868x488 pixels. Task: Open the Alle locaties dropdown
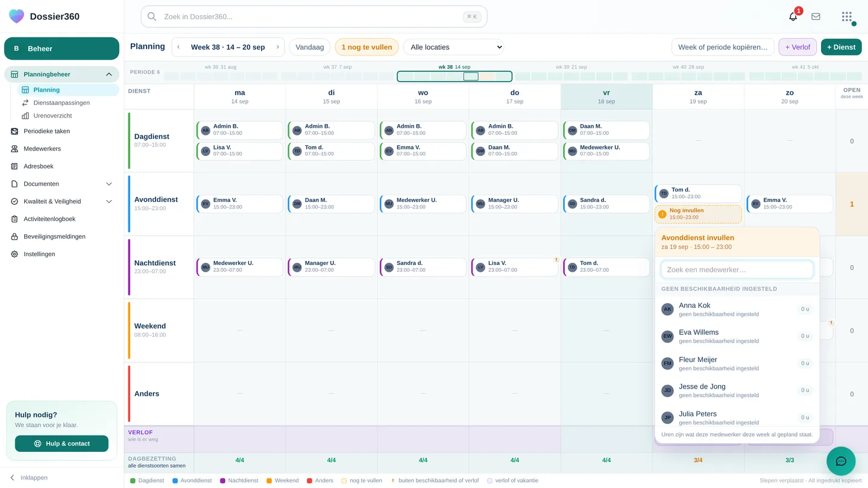tap(453, 47)
